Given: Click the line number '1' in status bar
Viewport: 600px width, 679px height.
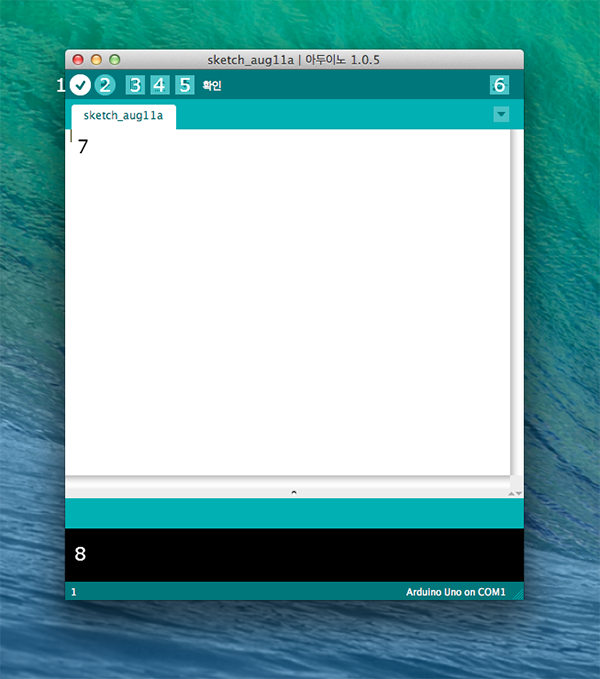Looking at the screenshot, I should pyautogui.click(x=74, y=592).
